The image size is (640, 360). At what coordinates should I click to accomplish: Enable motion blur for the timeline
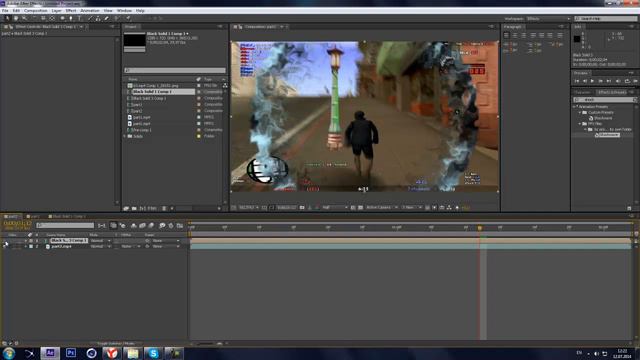[x=151, y=225]
